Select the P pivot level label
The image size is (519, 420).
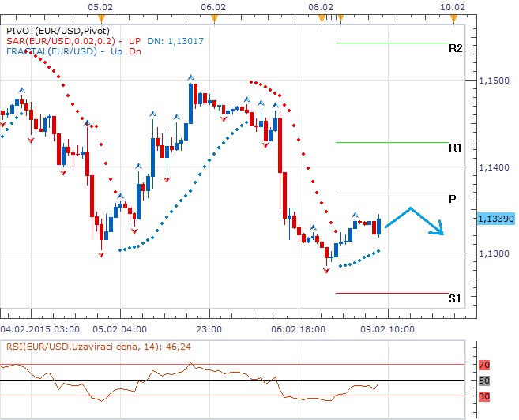click(452, 199)
